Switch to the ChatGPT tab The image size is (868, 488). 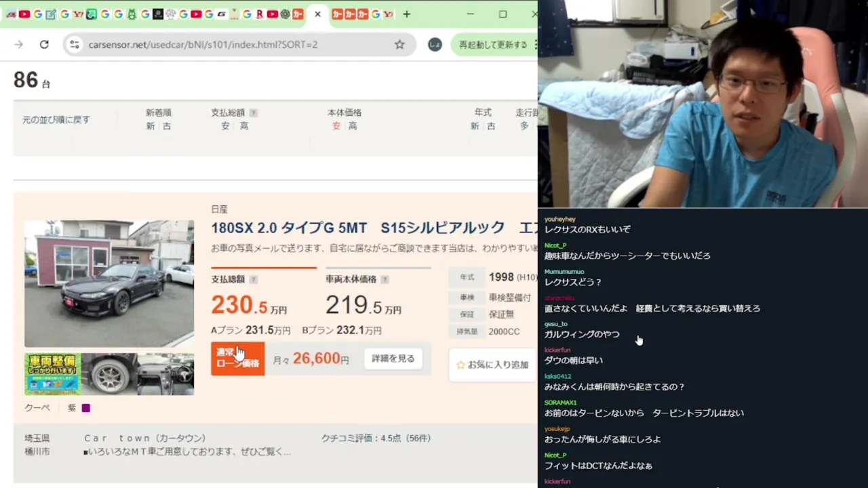(x=285, y=14)
